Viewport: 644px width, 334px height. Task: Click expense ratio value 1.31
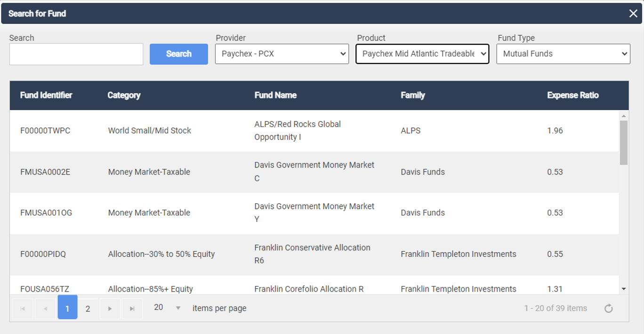555,289
